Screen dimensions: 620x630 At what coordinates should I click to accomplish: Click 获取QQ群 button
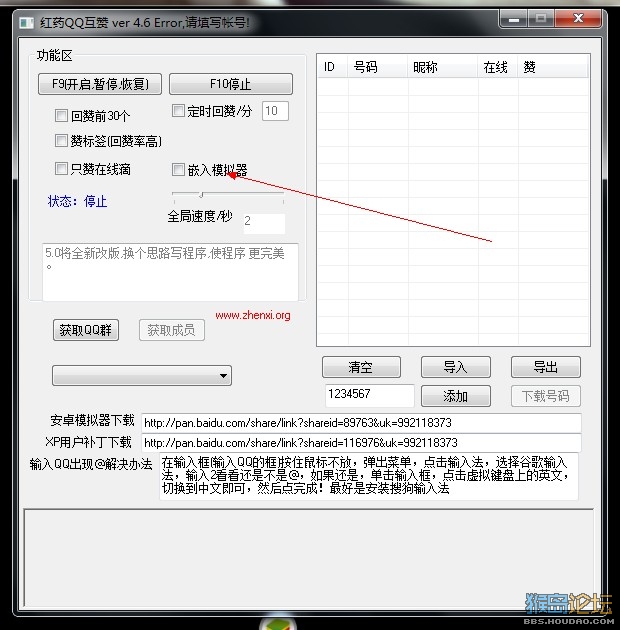point(86,330)
